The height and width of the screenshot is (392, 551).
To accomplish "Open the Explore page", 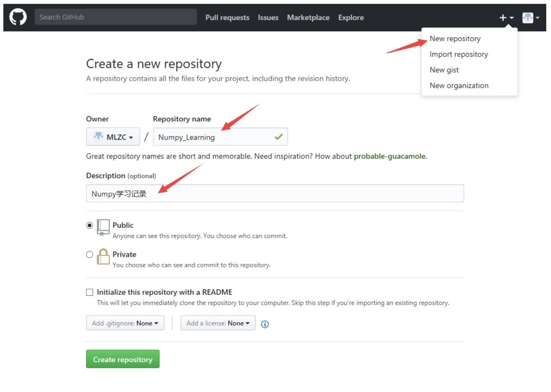I will coord(351,18).
